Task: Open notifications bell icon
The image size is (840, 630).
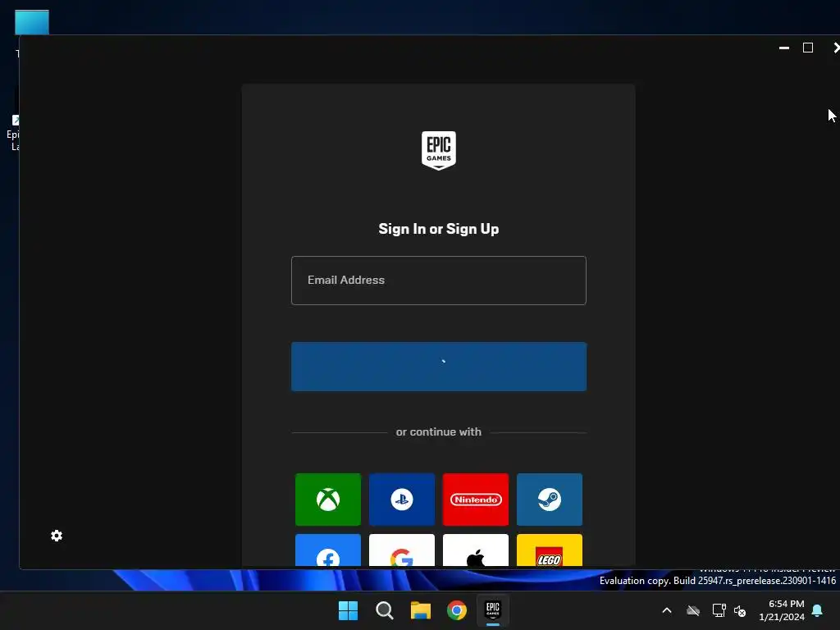Action: tap(818, 610)
